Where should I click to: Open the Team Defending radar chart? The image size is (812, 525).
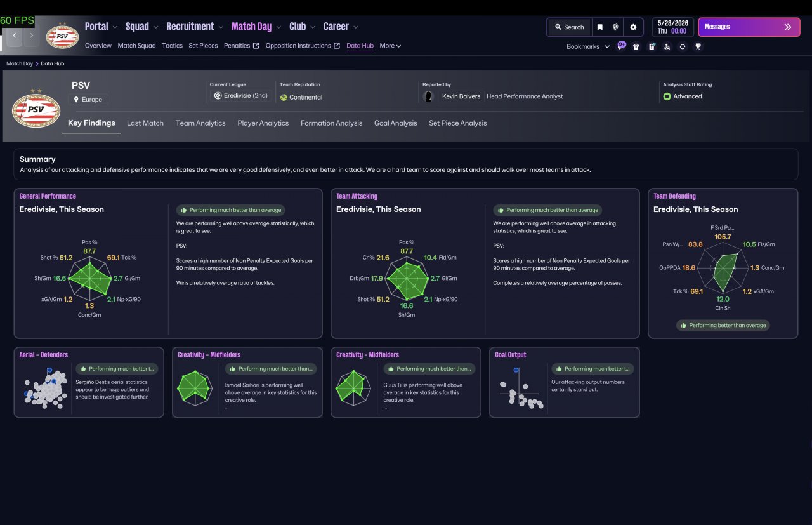click(723, 268)
